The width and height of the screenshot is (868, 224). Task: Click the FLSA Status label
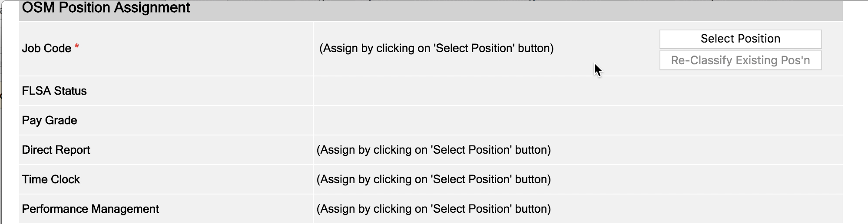pos(54,91)
